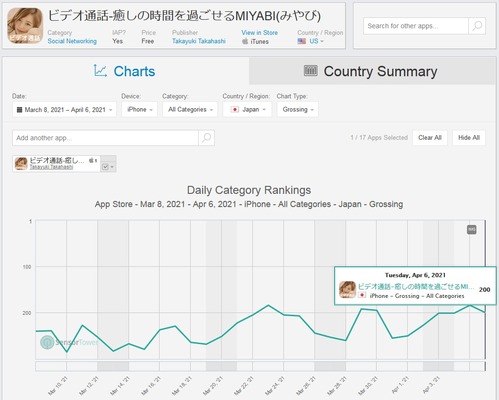The height and width of the screenshot is (400, 499).
Task: Click the magnifier beside Add another app
Action: click(x=206, y=138)
